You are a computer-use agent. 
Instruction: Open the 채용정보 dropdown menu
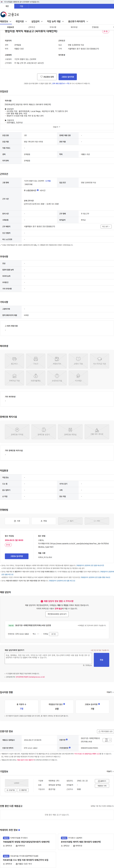point(6,22)
